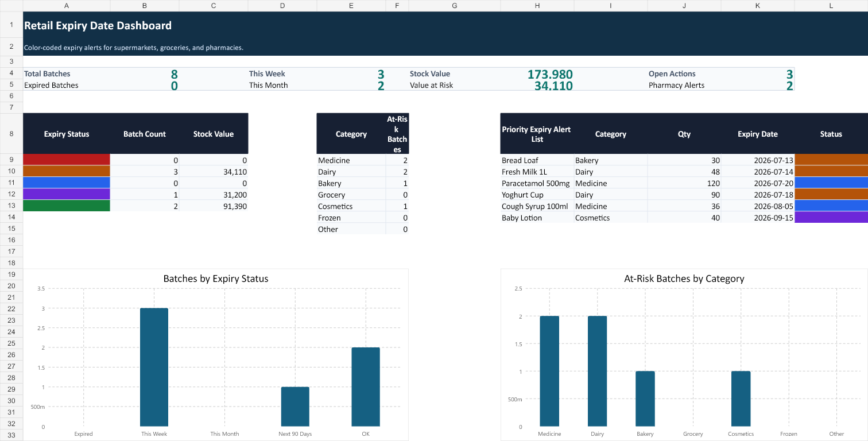The height and width of the screenshot is (441, 868).
Task: Select expiry date 2026-09-15 cell
Action: (x=758, y=218)
